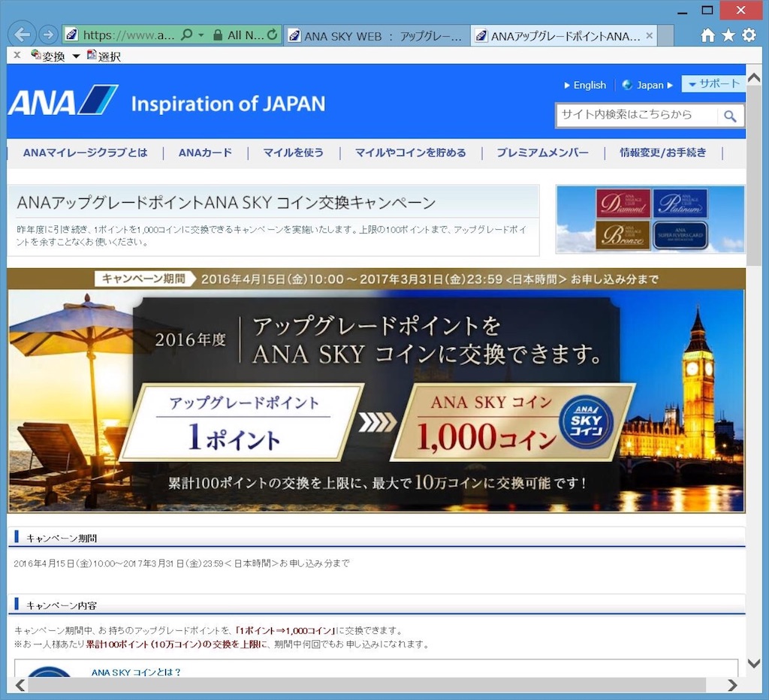Open the address bar dropdown arrow
Screen dimensions: 769x700
(201, 35)
